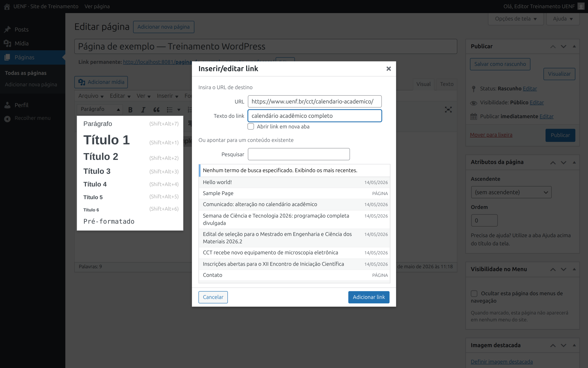The height and width of the screenshot is (368, 588).
Task: Open the Parágrafo format dropdown
Action: pyautogui.click(x=100, y=109)
